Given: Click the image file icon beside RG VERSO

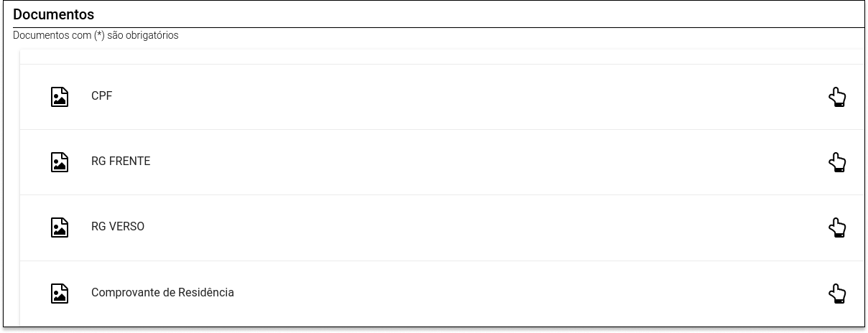Looking at the screenshot, I should (60, 228).
